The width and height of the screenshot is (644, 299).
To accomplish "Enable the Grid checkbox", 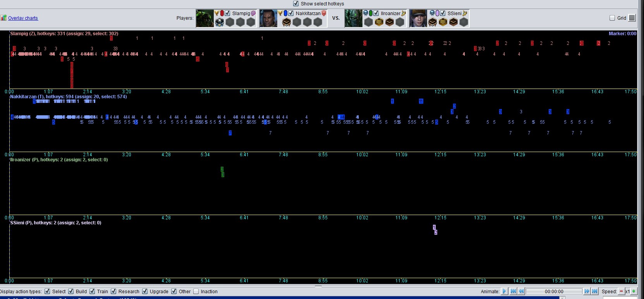I will [x=612, y=18].
